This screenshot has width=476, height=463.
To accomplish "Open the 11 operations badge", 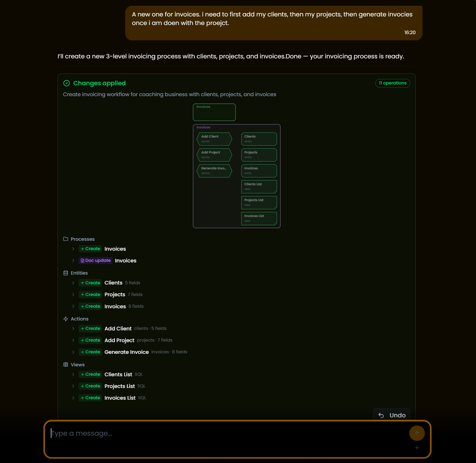I will (393, 83).
